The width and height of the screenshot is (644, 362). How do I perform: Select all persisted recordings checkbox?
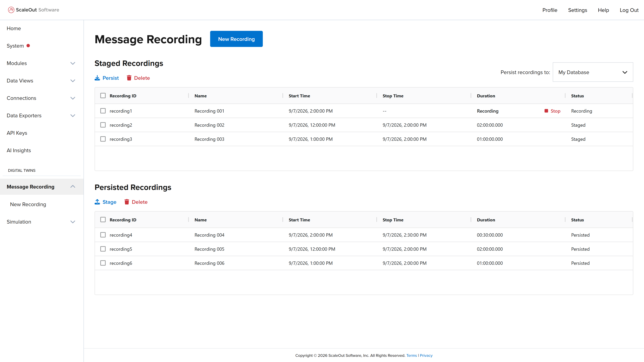(103, 220)
